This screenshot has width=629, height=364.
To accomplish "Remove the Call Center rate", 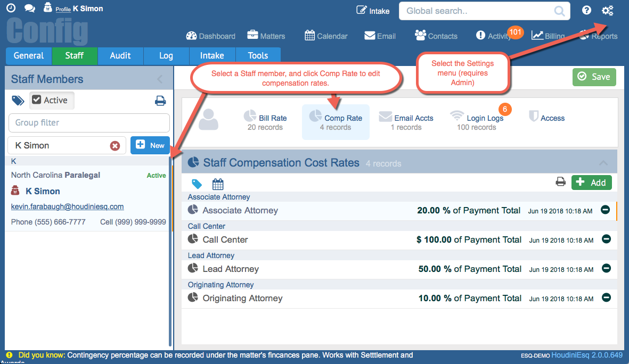I will (606, 239).
